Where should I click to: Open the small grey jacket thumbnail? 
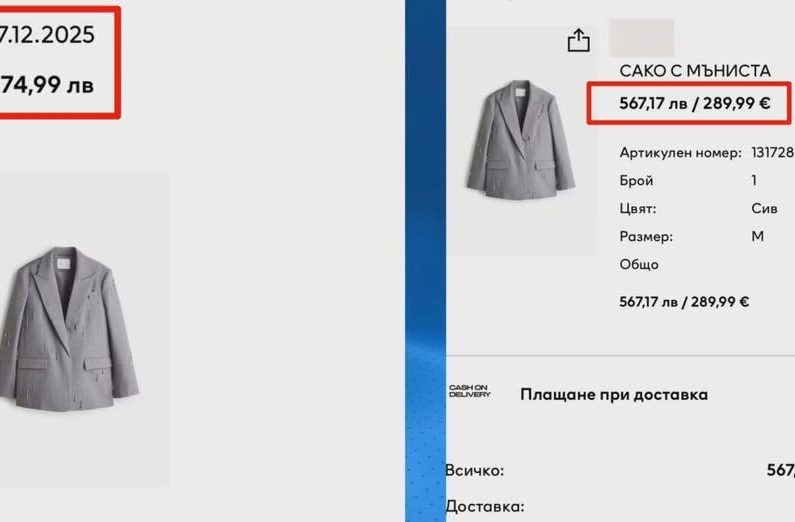(x=520, y=139)
